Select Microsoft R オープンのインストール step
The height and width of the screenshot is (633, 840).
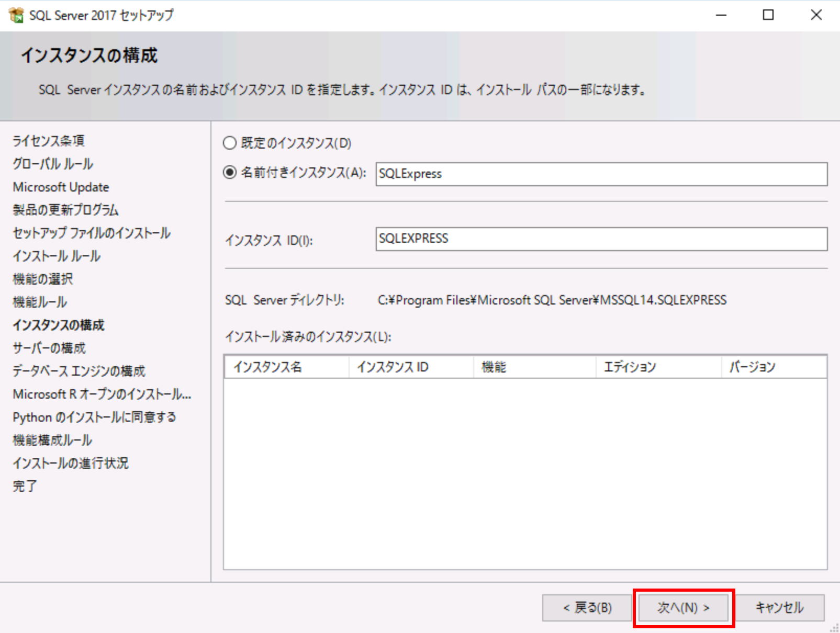tap(102, 394)
